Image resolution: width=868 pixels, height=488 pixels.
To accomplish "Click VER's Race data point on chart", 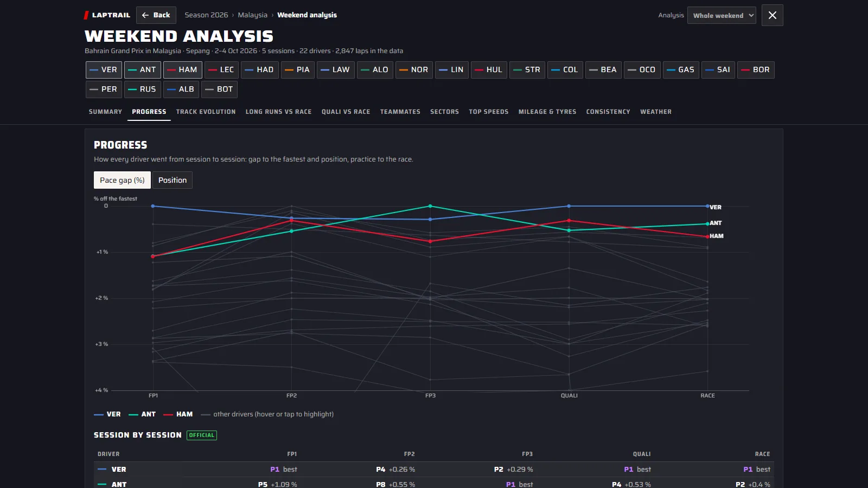I will pyautogui.click(x=707, y=206).
